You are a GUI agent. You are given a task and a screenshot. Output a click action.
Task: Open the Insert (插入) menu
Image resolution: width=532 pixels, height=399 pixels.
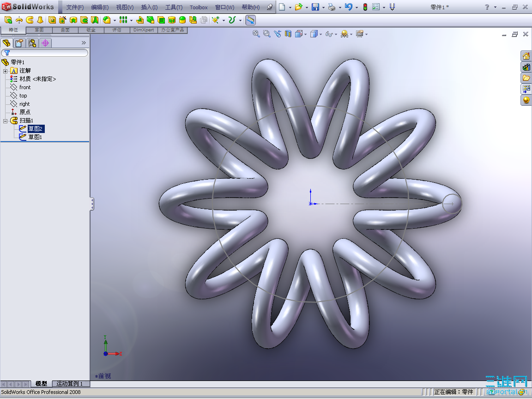[149, 7]
